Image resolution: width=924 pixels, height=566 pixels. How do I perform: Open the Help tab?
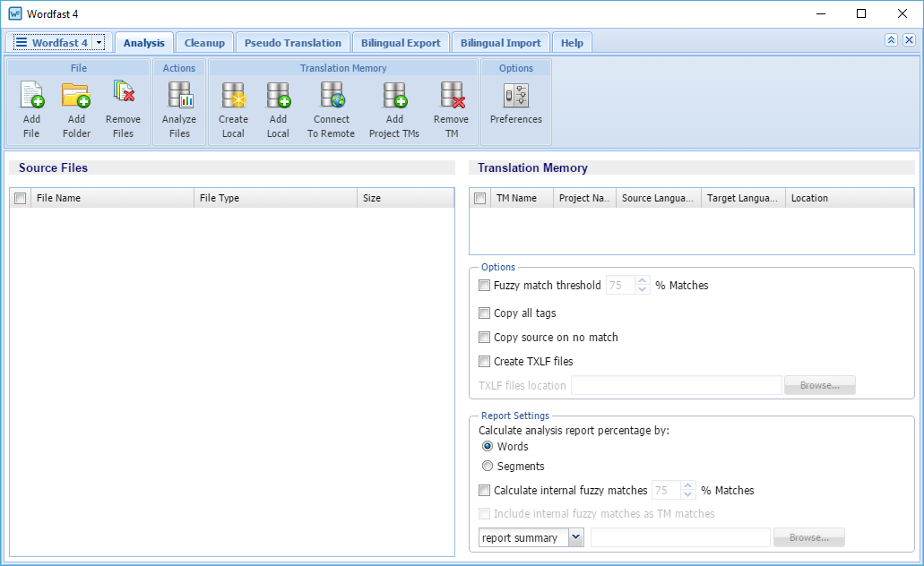pos(572,43)
